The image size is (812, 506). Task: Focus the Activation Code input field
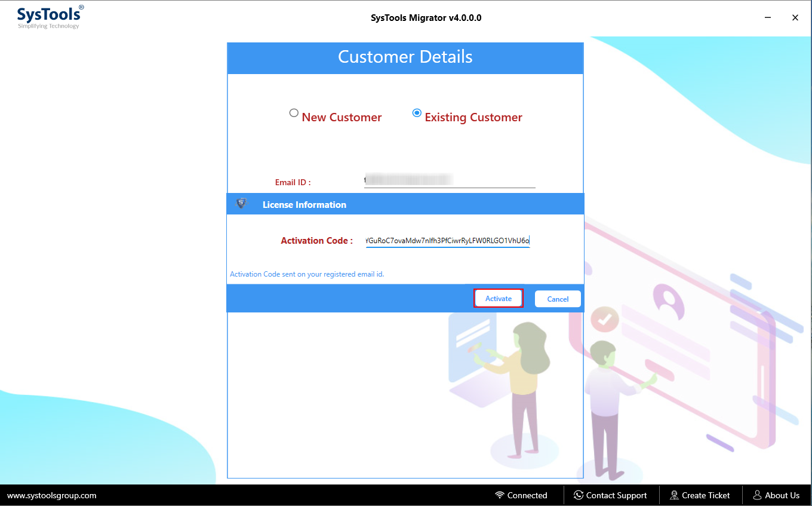[448, 241]
